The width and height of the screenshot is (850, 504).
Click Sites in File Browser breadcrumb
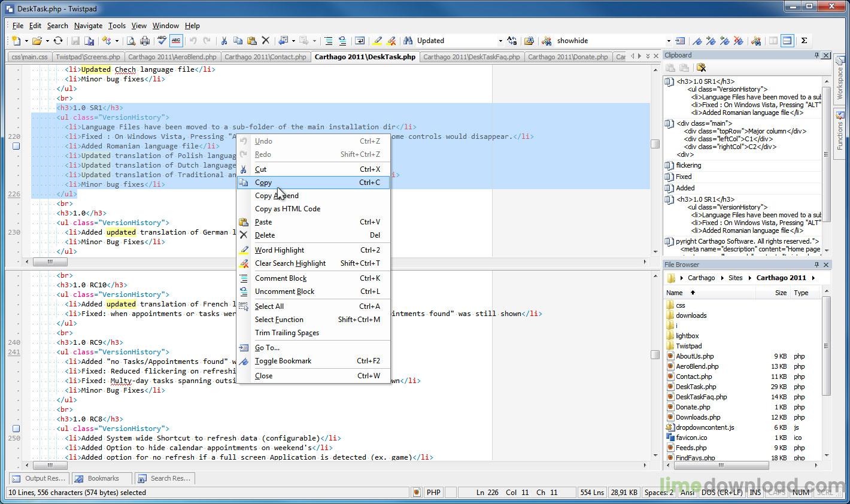pos(735,278)
